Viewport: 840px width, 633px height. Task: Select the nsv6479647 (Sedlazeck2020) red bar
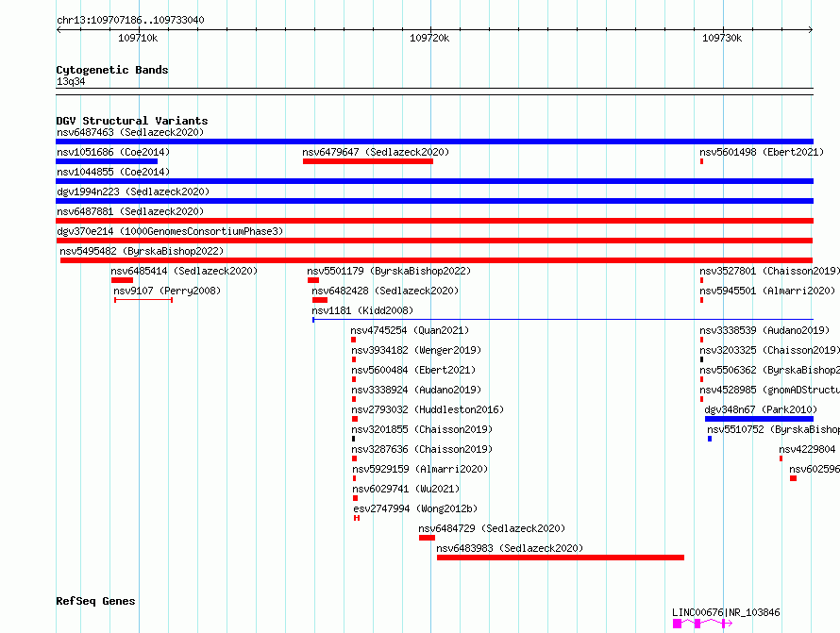point(367,161)
